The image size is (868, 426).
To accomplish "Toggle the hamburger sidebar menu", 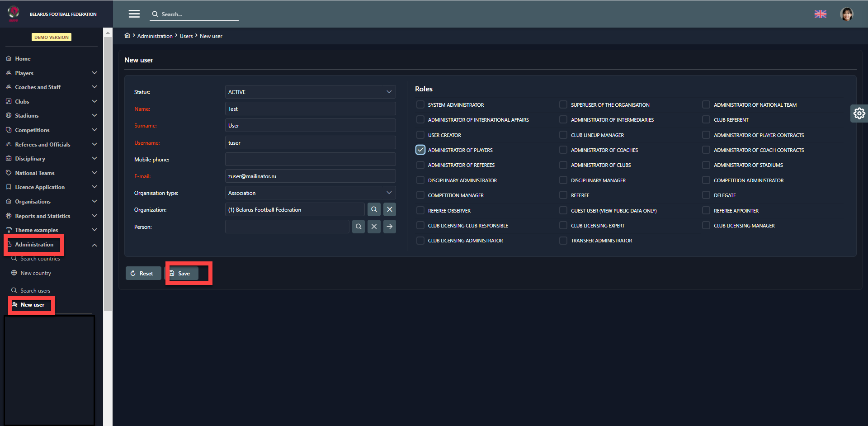I will [x=134, y=14].
